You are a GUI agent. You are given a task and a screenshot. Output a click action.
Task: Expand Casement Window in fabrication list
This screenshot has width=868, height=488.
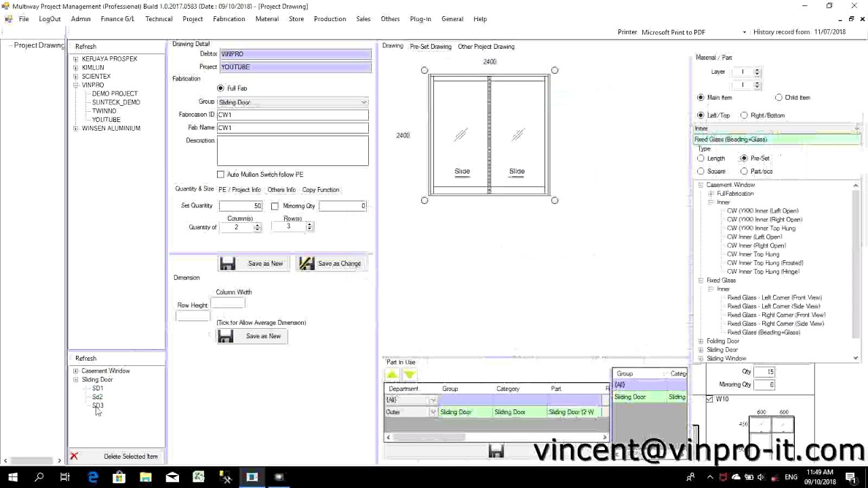pyautogui.click(x=76, y=371)
